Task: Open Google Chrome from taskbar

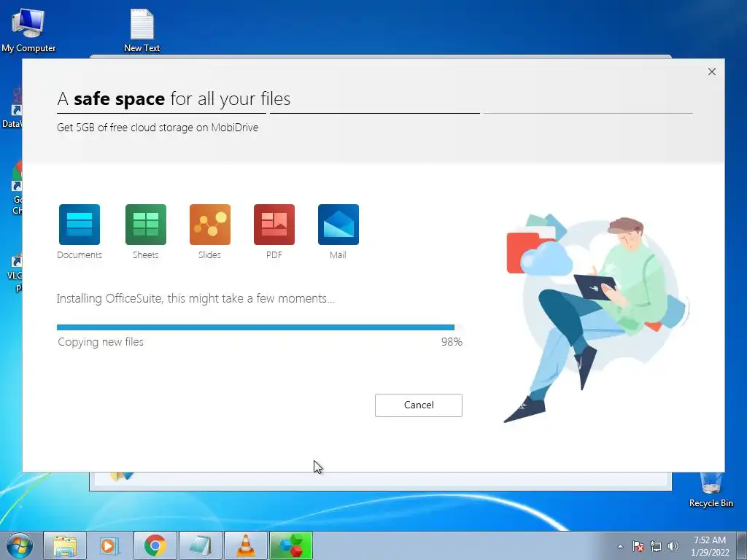Action: [155, 545]
